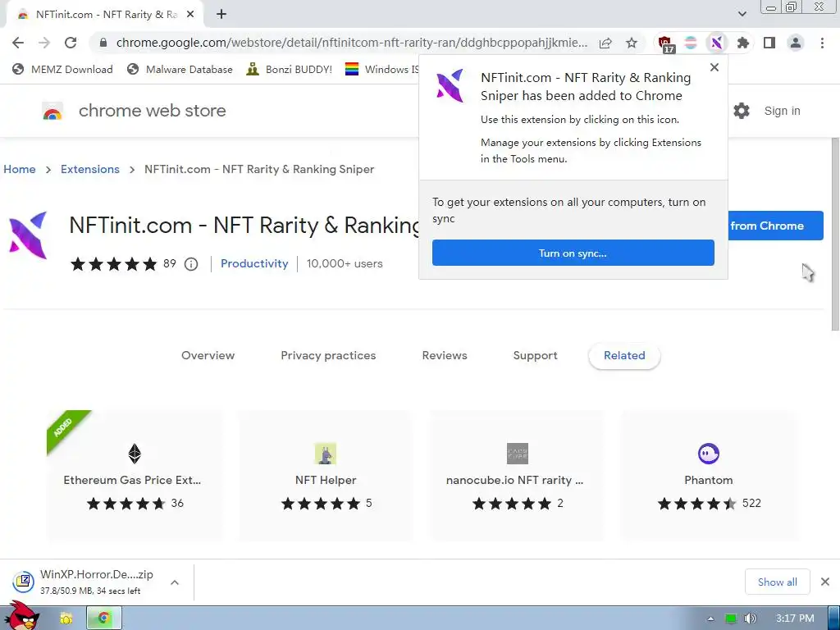Click the address bar URL field

coord(351,43)
